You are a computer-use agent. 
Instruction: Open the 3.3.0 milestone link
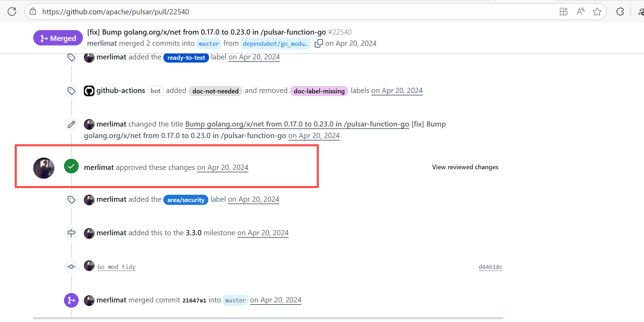[193, 233]
